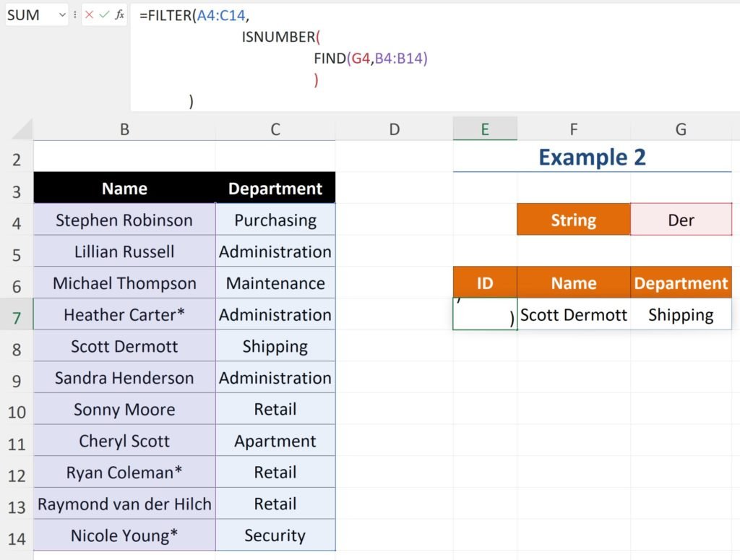
Task: Select the Scott Dermott result cell
Action: click(574, 315)
